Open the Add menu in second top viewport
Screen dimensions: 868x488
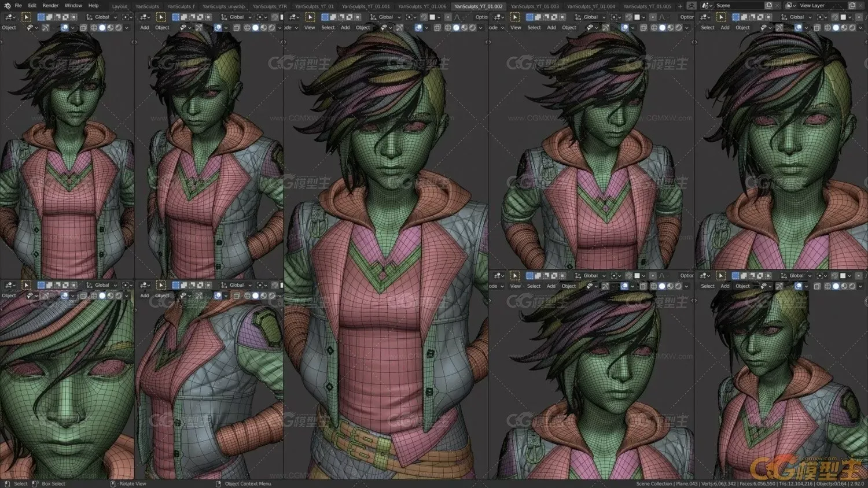pos(144,28)
